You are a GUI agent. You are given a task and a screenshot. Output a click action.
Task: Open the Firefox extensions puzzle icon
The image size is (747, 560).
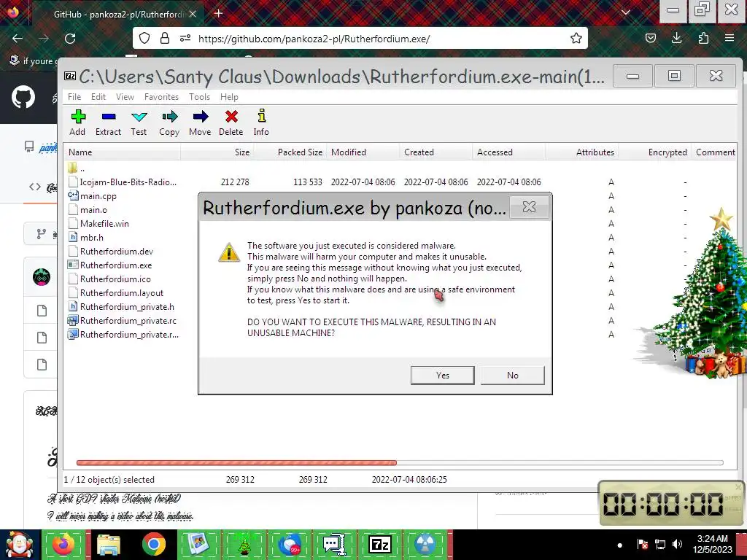click(703, 38)
